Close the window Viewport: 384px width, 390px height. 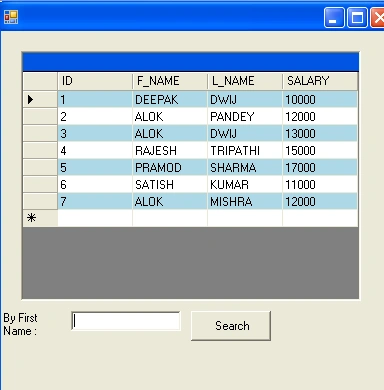pos(378,17)
